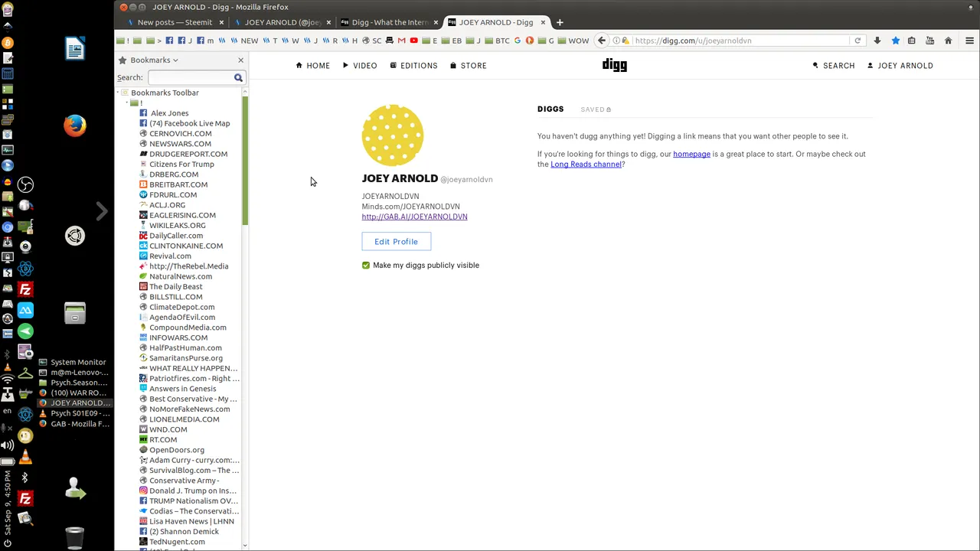Open the NEW Steemit bookmark

[x=245, y=41]
